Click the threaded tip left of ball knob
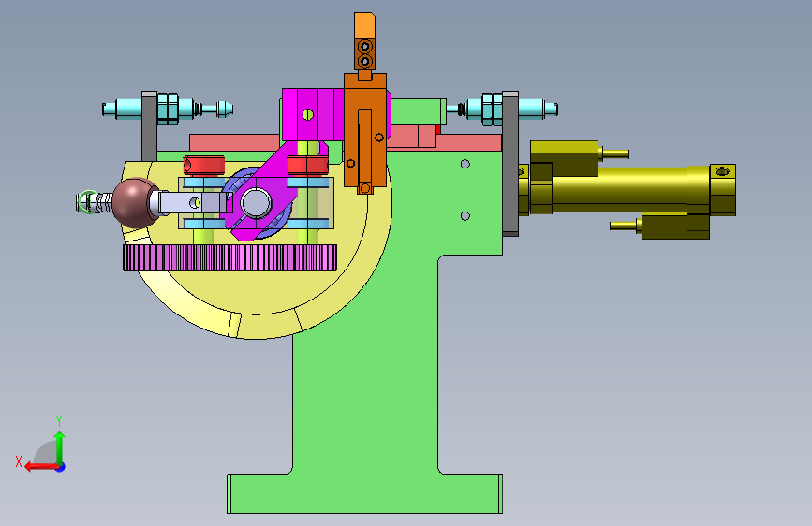This screenshot has height=526, width=812. (x=95, y=202)
